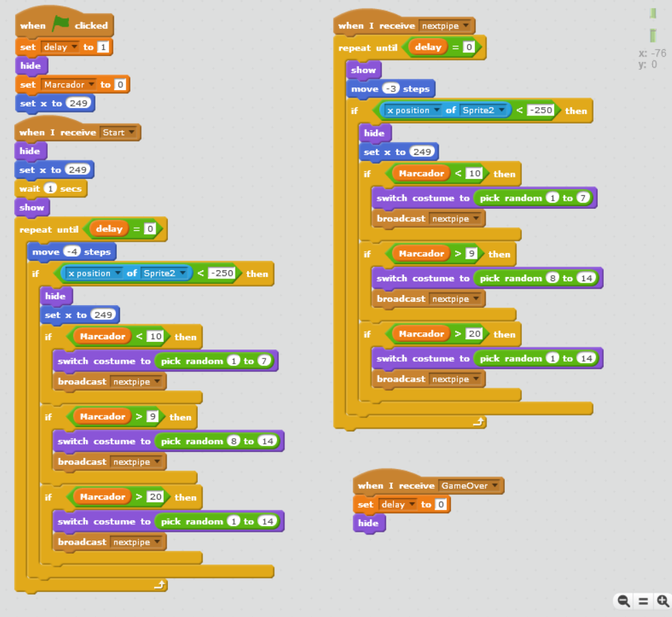The width and height of the screenshot is (672, 617).
Task: Click the hide block under 'set delay to 0'
Action: click(368, 523)
